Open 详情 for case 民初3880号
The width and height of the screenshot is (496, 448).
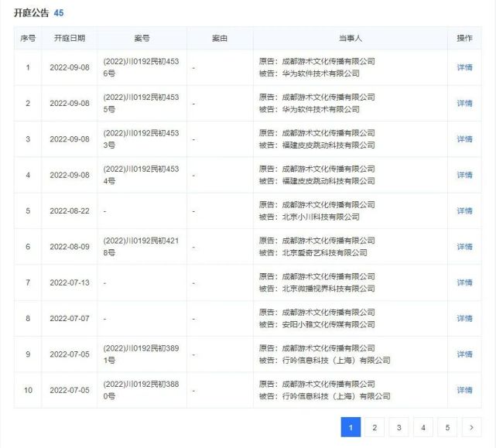pos(464,390)
